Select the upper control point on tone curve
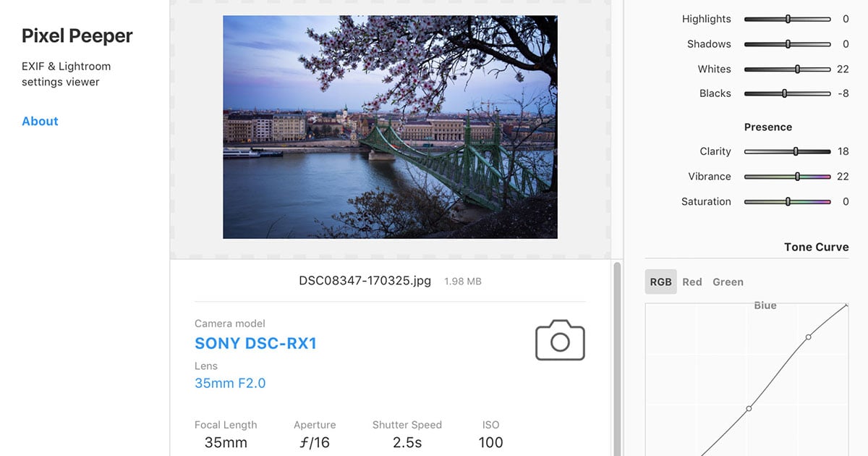The image size is (868, 456). click(x=808, y=337)
